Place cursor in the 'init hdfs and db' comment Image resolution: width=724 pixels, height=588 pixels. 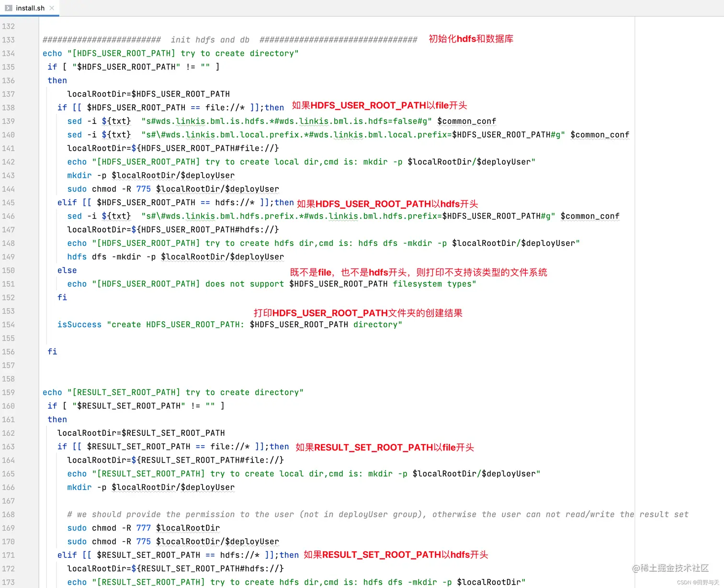(x=210, y=40)
